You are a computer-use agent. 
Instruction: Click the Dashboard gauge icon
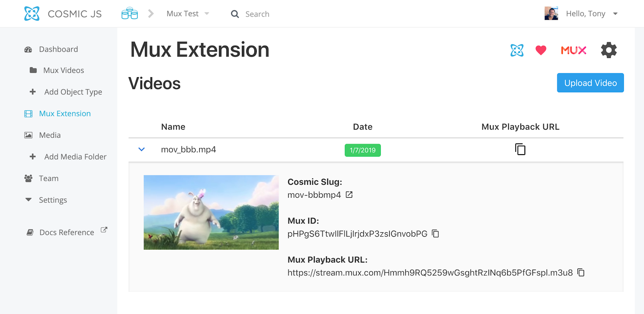pyautogui.click(x=28, y=50)
